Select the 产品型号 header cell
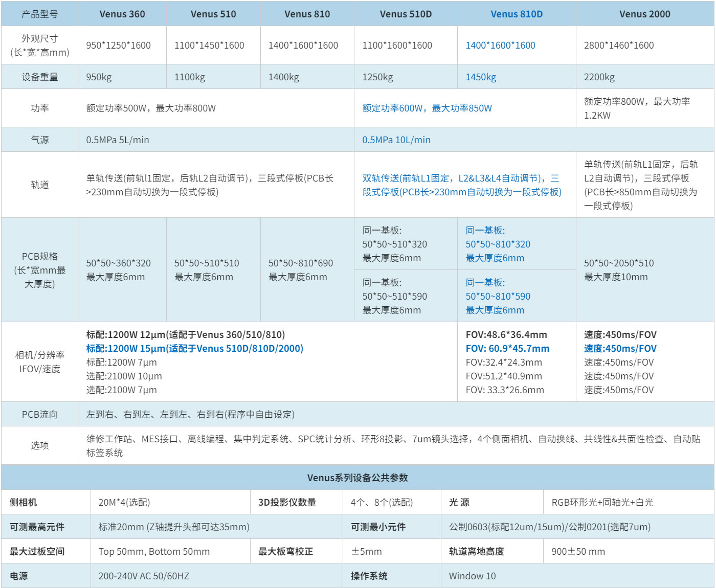This screenshot has height=588, width=716. [40, 14]
